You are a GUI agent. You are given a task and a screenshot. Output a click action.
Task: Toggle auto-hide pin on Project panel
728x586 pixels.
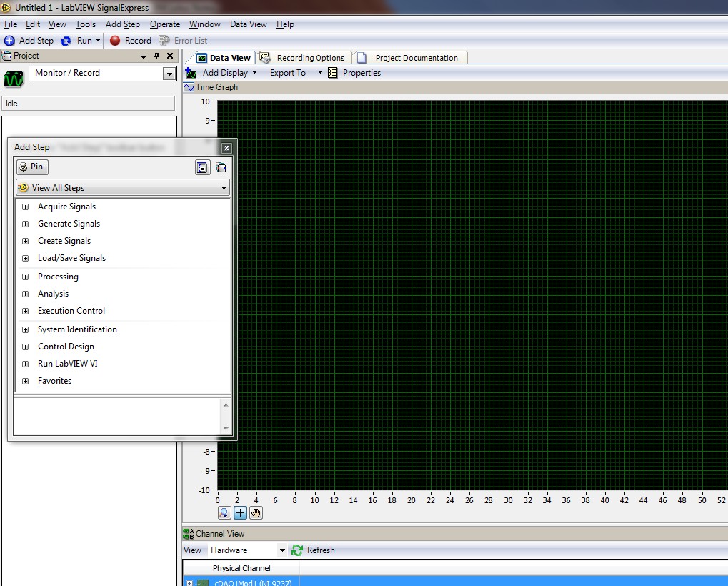pos(157,56)
